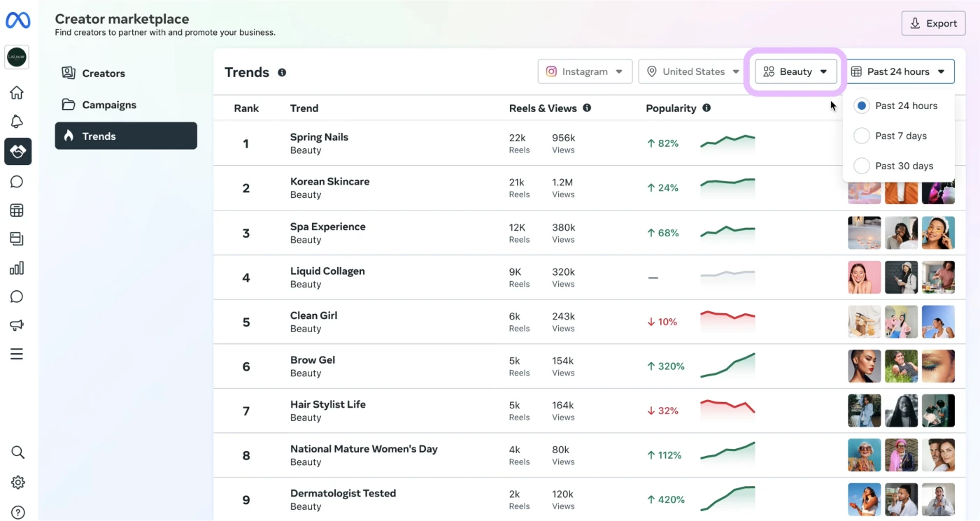
Task: Open the Help question mark icon
Action: [17, 513]
